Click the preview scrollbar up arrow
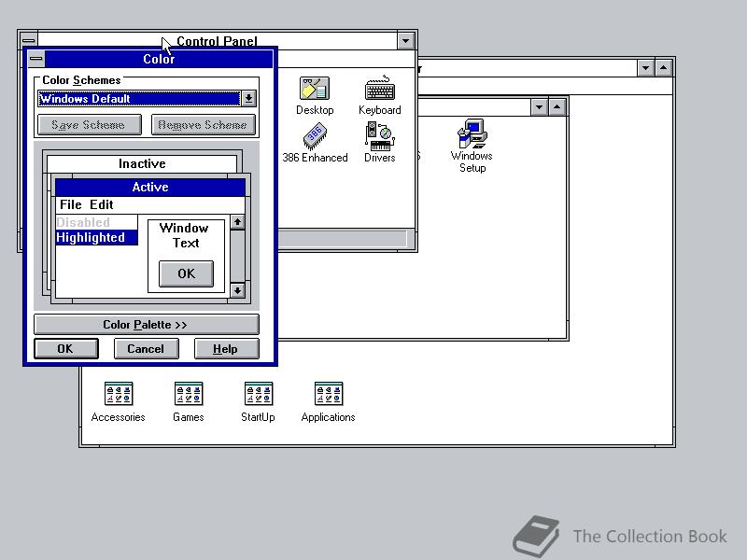This screenshot has height=560, width=747. 237,222
